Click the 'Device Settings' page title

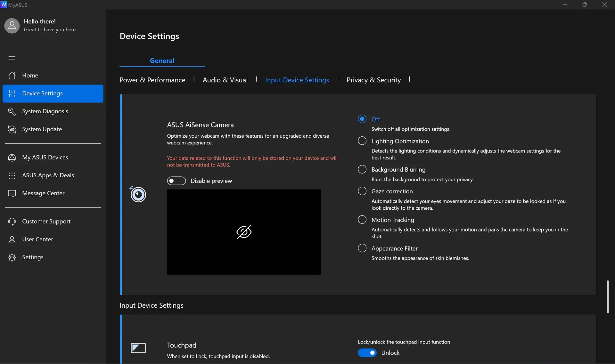(x=149, y=36)
